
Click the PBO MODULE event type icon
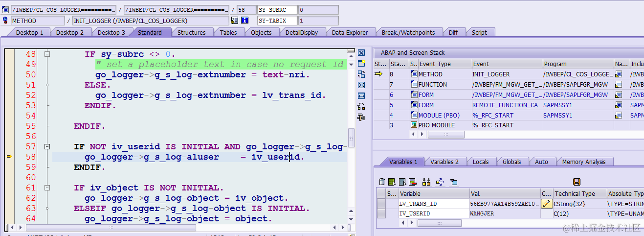tap(414, 125)
